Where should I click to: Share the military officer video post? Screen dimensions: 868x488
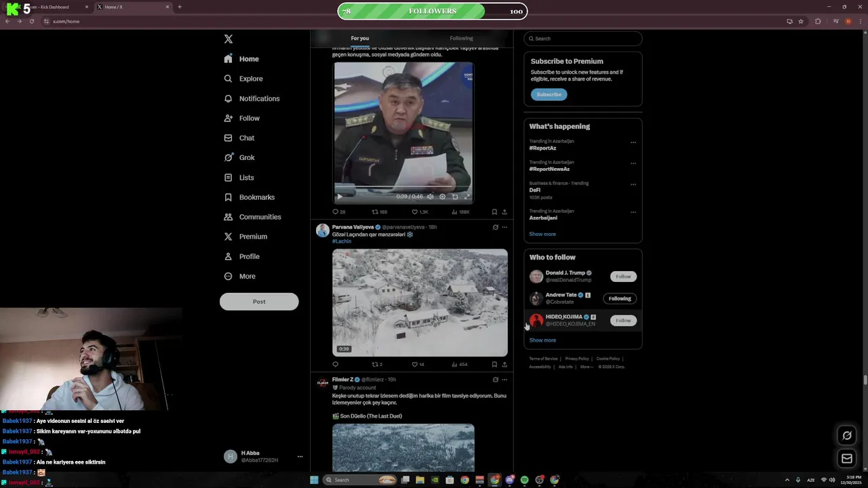[505, 212]
